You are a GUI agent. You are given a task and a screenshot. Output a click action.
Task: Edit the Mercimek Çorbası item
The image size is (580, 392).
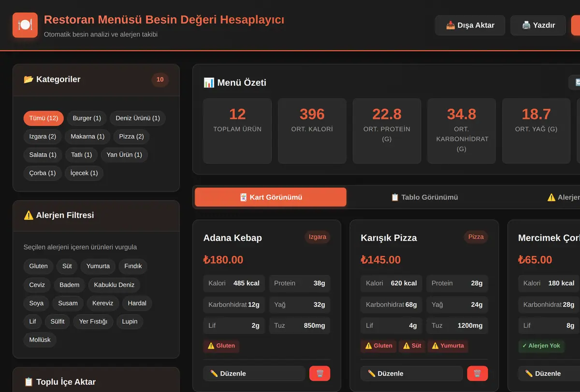pos(549,373)
